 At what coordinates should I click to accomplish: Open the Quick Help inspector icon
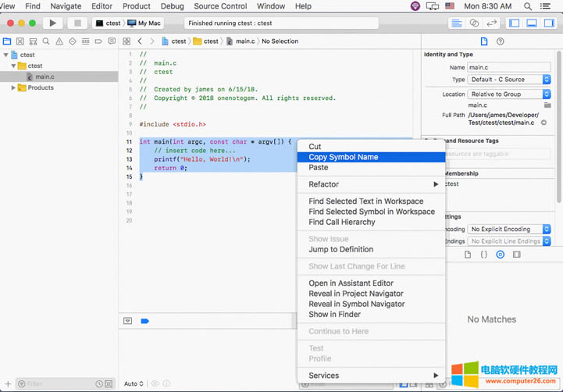[x=500, y=41]
